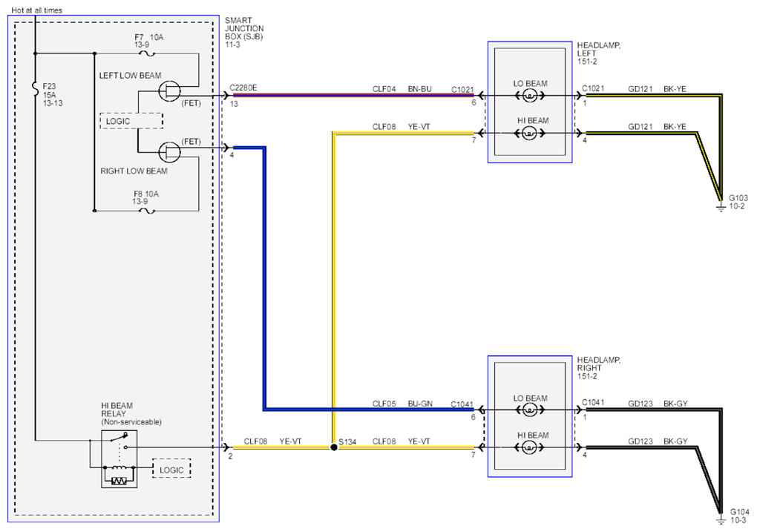This screenshot has height=532, width=757.
Task: Select the F23 15A fuse symbol
Action: pos(35,89)
